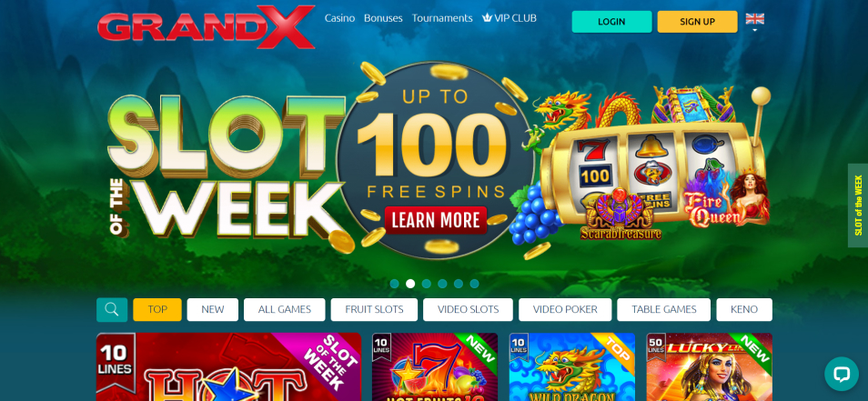Open the side 'SLOT of the WEEK' tab
868x401 pixels.
(858, 206)
